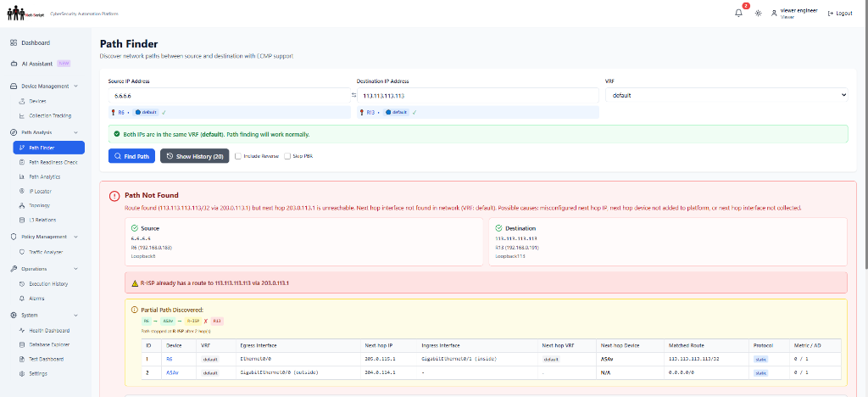This screenshot has width=868, height=397.
Task: Open Health Dashboard
Action: 48,331
